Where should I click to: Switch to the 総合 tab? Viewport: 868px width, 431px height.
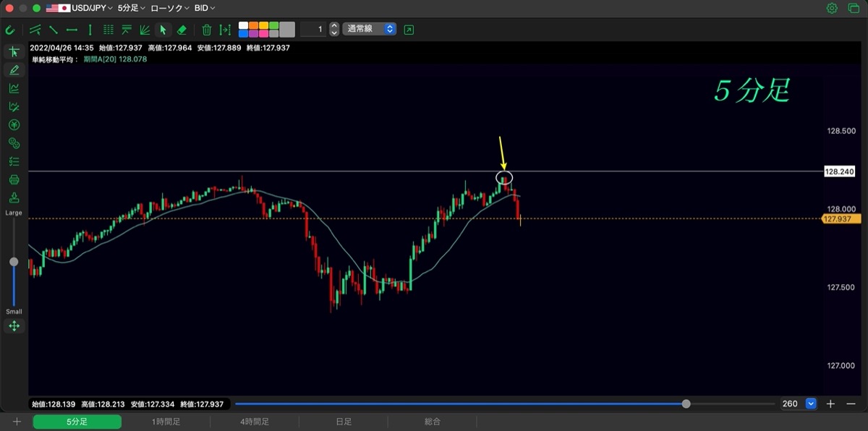433,422
